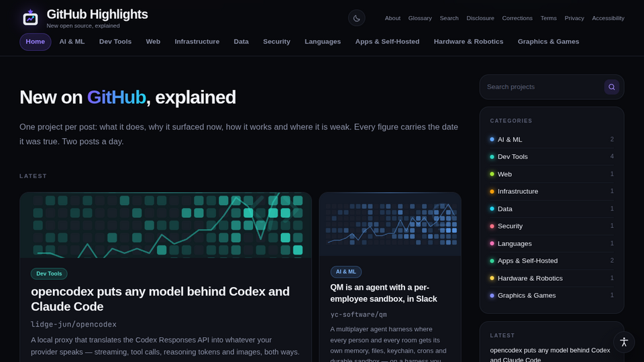Open the accessibility figure widget
Screen dimensions: 644x362
point(624,342)
